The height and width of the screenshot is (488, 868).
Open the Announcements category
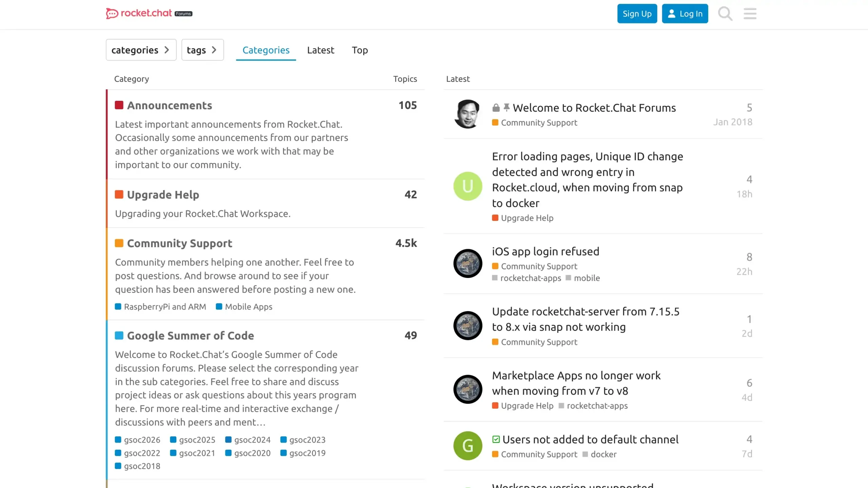coord(170,106)
